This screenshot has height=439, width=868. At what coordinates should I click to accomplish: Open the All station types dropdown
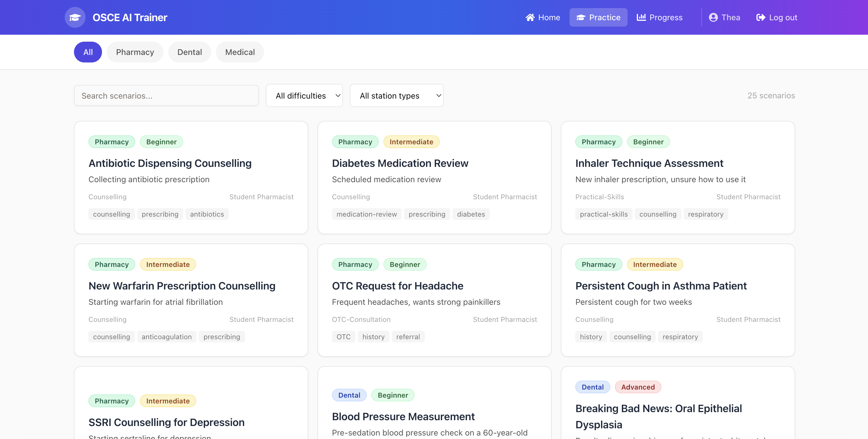[x=397, y=95]
